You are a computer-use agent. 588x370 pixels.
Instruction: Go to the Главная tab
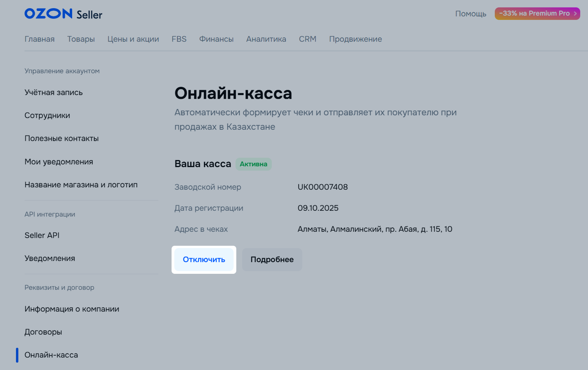click(x=39, y=39)
